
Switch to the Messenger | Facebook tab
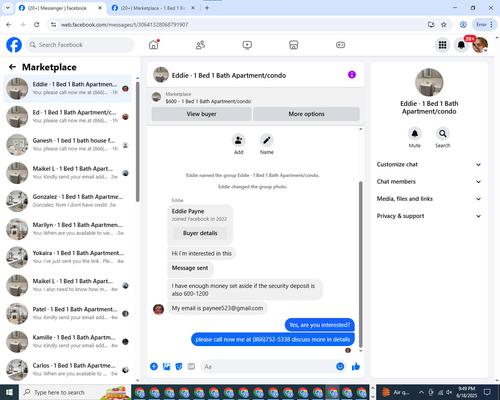click(x=61, y=8)
